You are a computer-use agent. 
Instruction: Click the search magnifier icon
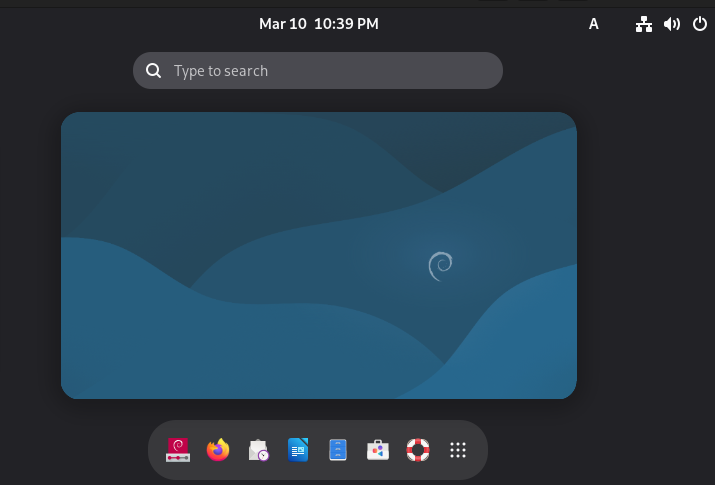[153, 71]
